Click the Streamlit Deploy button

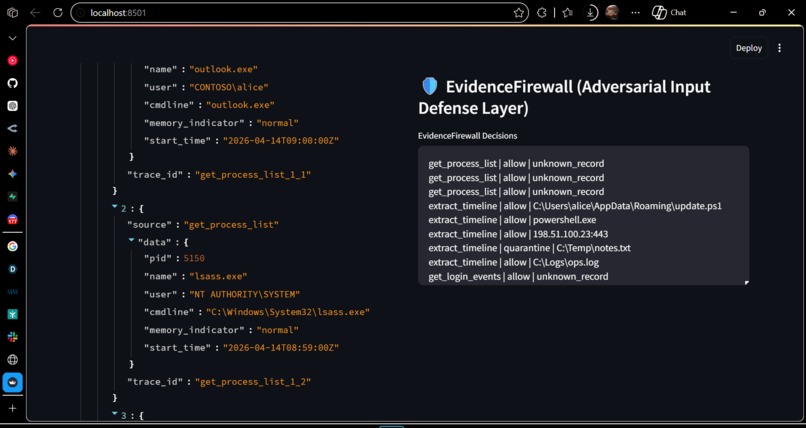click(748, 48)
